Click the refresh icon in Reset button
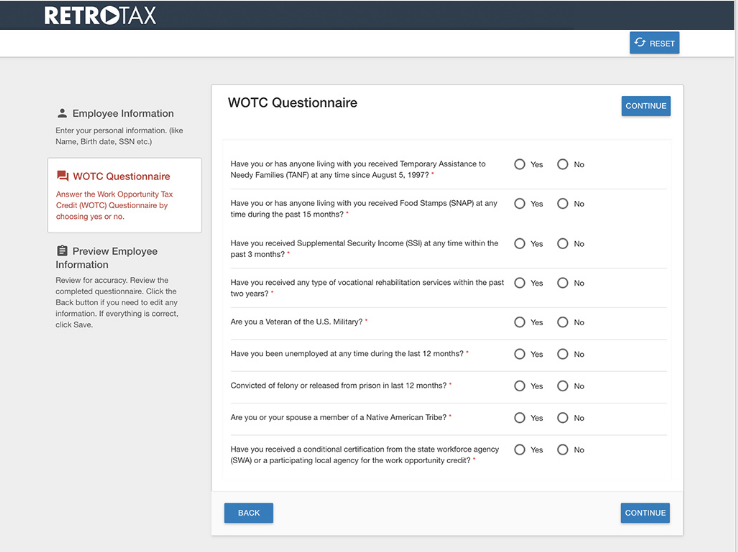This screenshot has width=738, height=552. [640, 42]
